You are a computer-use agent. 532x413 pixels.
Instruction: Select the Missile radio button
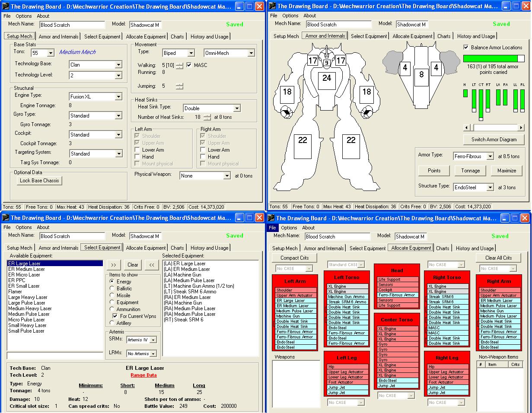(x=112, y=295)
